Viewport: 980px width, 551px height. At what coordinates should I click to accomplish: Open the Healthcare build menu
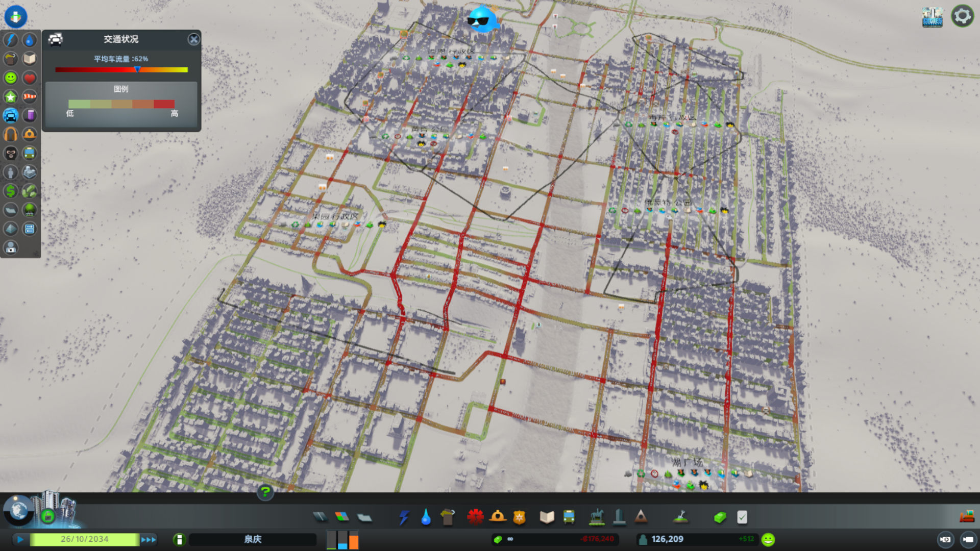(x=475, y=517)
